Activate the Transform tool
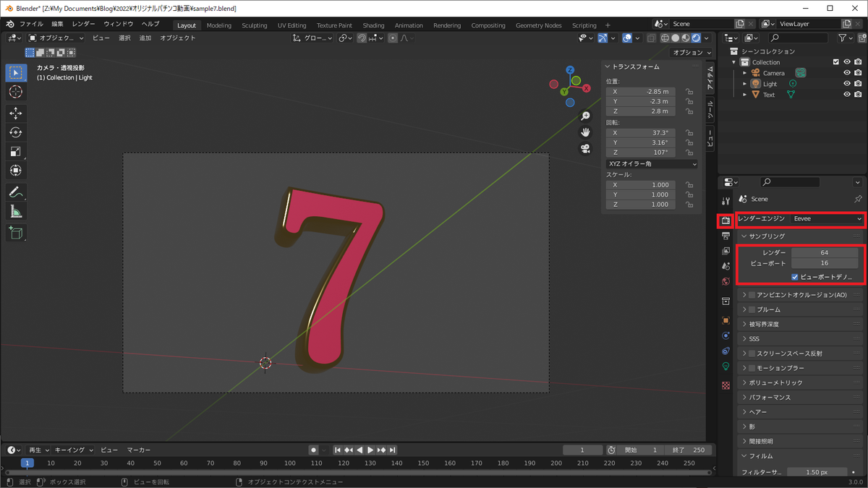Image resolution: width=868 pixels, height=488 pixels. click(x=16, y=170)
